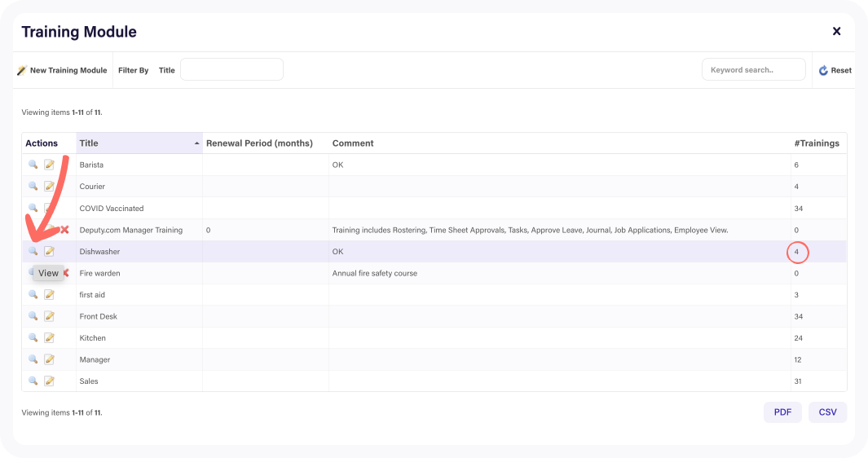Viewport: 868px width, 458px height.
Task: Click the pencil edit icon for Courier
Action: pos(49,186)
